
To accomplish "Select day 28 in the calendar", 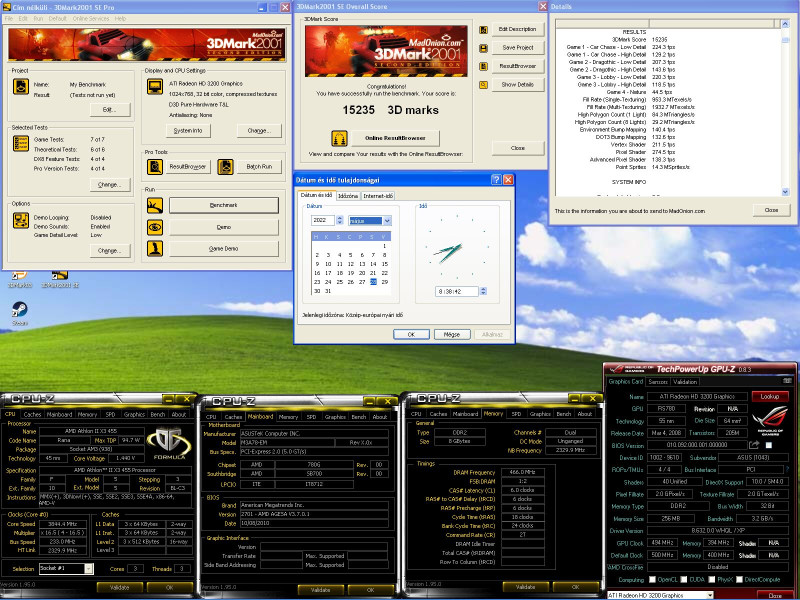I will 373,282.
